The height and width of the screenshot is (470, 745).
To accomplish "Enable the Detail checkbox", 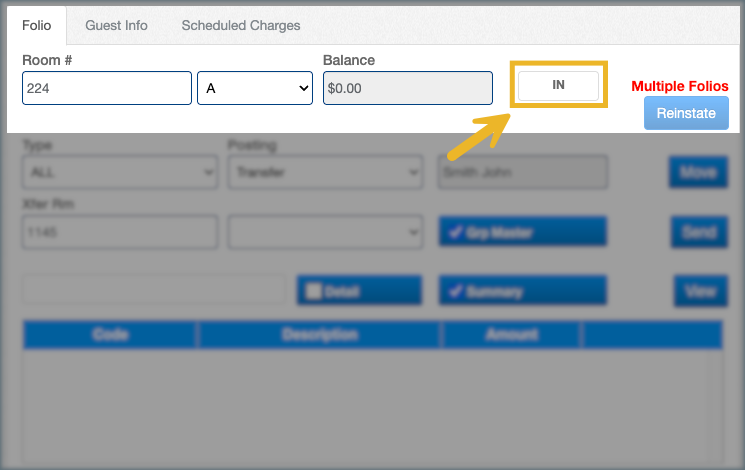I will [314, 291].
